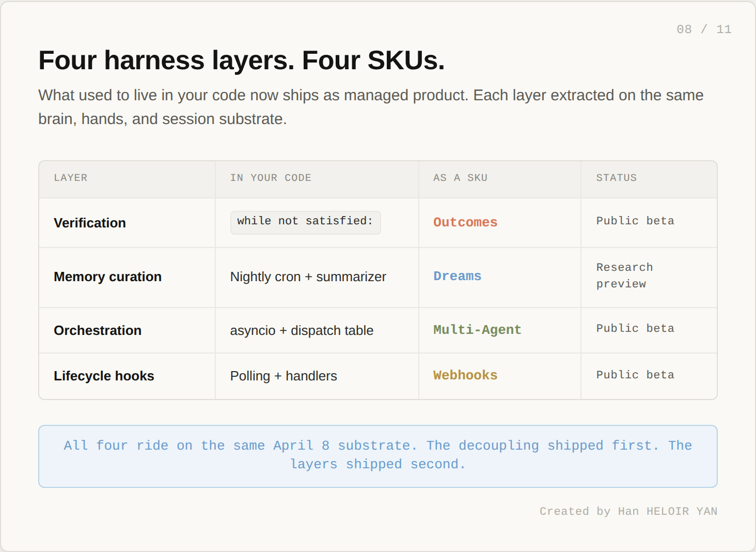Click the 'Public beta' status in the Lifecycle hooks row
This screenshot has height=552, width=756.
(635, 375)
